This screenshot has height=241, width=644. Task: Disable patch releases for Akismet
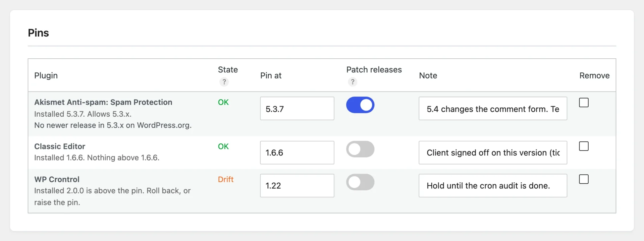(360, 105)
